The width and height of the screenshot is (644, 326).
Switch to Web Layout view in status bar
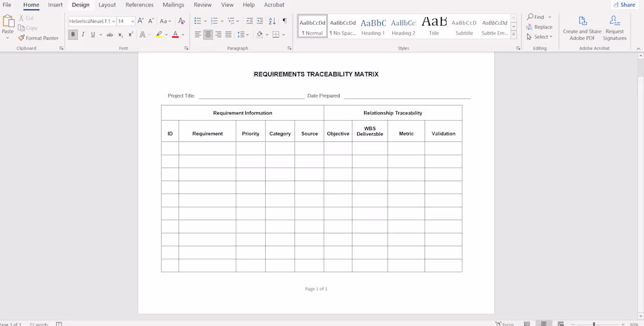coord(561,324)
